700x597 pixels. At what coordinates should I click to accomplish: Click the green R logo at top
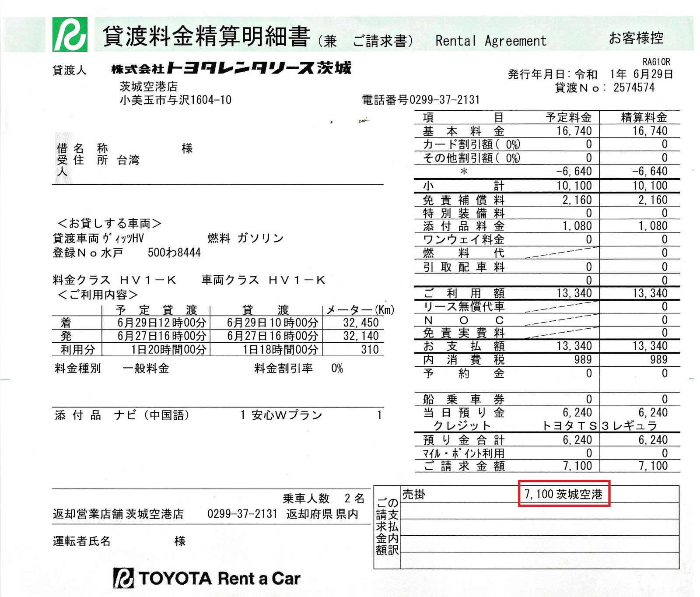click(x=70, y=35)
